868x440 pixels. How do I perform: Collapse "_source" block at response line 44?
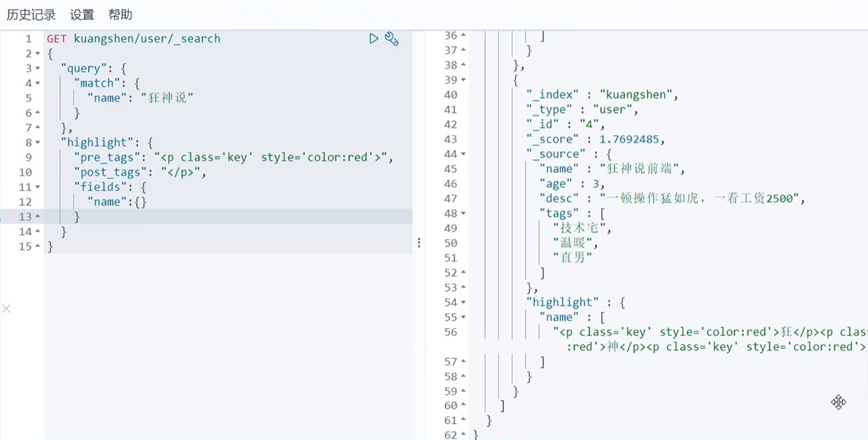[x=463, y=154]
